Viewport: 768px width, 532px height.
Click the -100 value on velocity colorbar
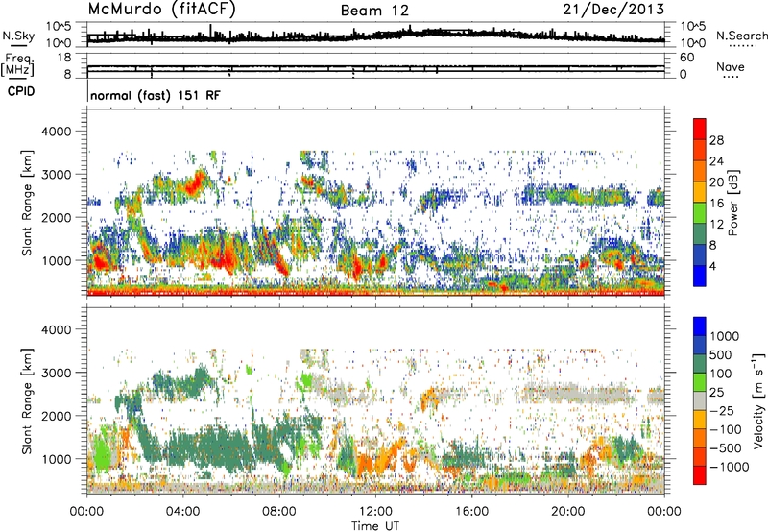[726, 429]
